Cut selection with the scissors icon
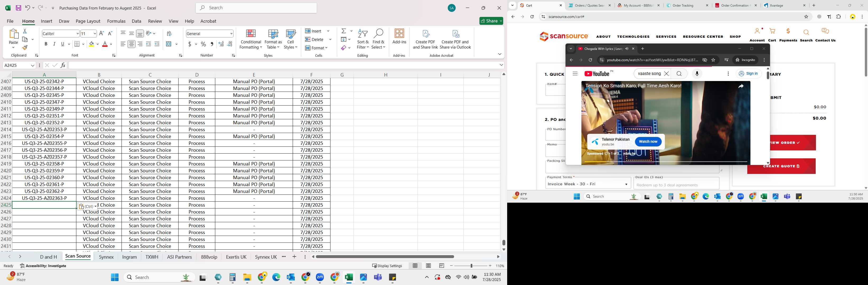 [x=25, y=31]
